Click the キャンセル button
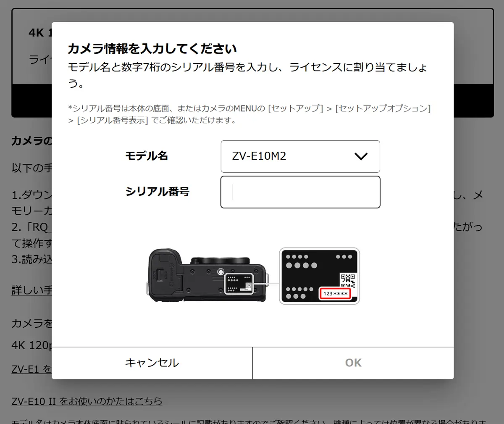This screenshot has height=424, width=504. coord(152,363)
